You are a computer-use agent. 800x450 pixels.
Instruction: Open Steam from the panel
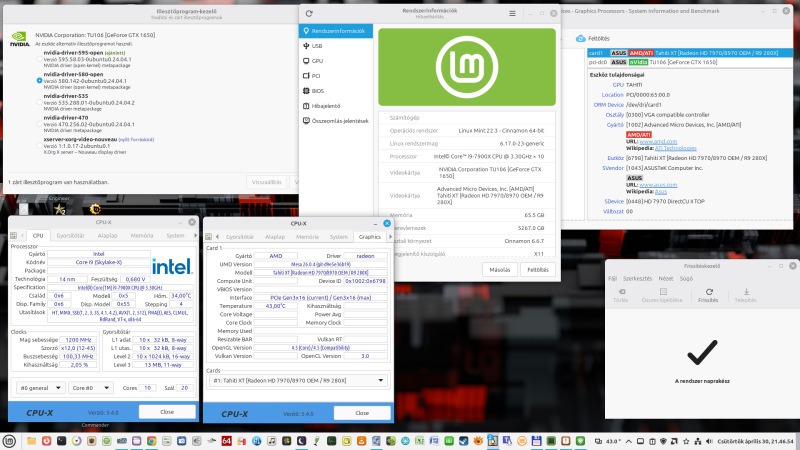tap(463, 441)
